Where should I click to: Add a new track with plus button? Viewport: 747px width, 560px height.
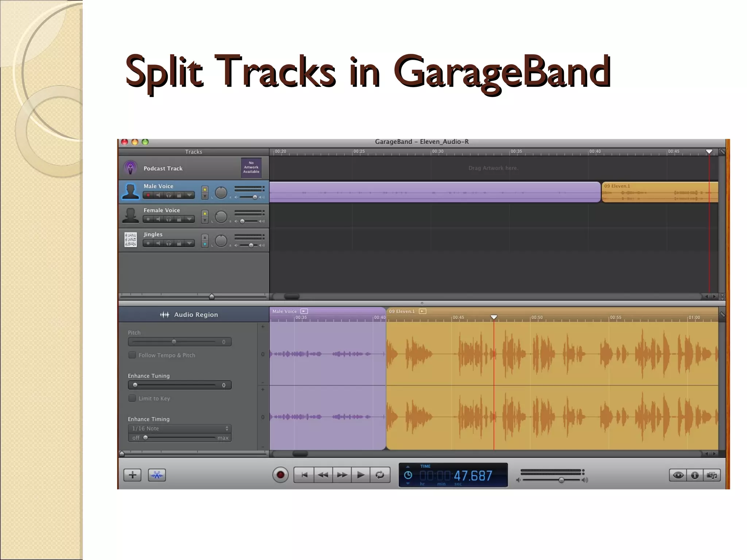pyautogui.click(x=132, y=475)
